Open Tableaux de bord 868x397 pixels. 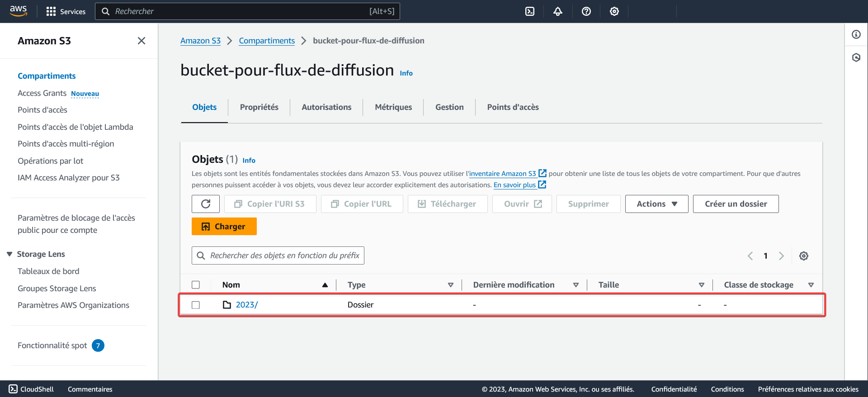(48, 271)
